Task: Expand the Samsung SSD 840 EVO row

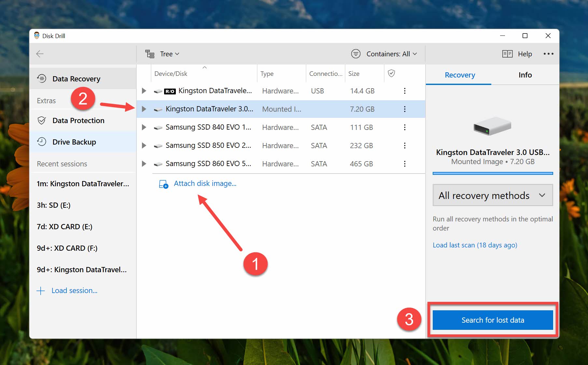Action: pos(144,127)
